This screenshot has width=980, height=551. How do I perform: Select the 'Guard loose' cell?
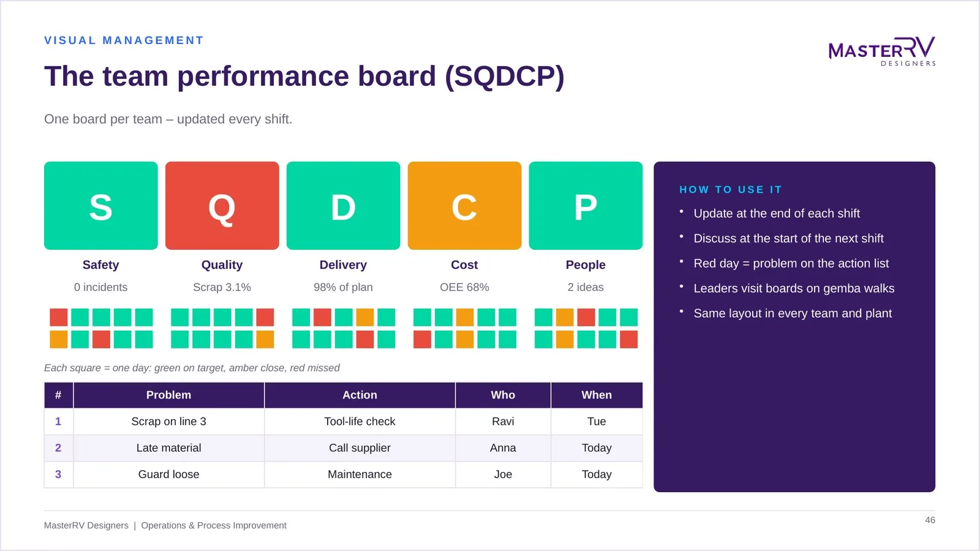point(169,474)
